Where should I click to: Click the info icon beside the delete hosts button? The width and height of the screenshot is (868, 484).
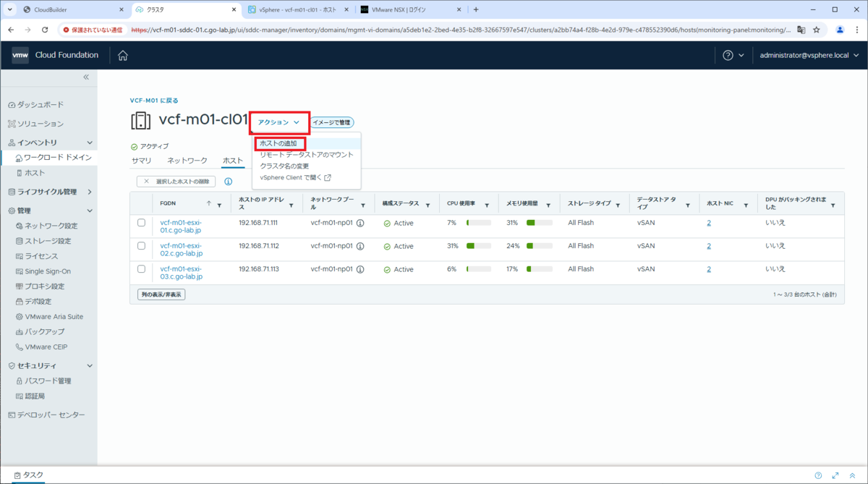(228, 182)
